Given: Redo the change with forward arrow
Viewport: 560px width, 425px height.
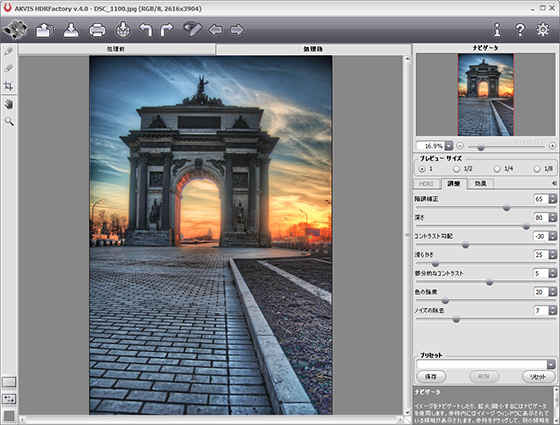Looking at the screenshot, I should point(166,30).
